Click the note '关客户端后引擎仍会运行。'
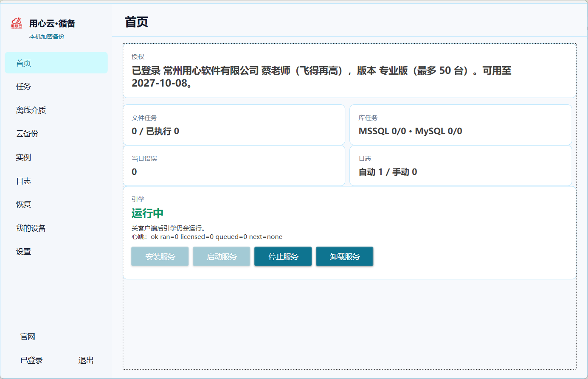The image size is (588, 379). point(169,228)
